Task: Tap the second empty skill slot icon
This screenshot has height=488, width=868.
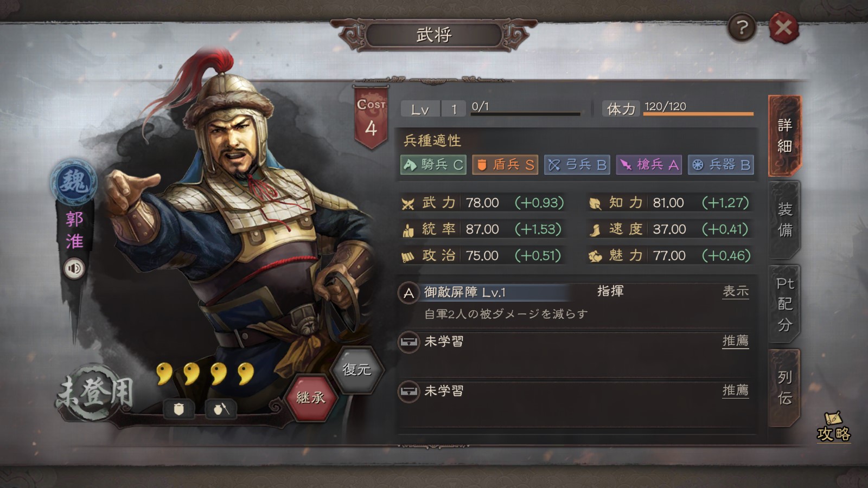Action: (x=409, y=391)
